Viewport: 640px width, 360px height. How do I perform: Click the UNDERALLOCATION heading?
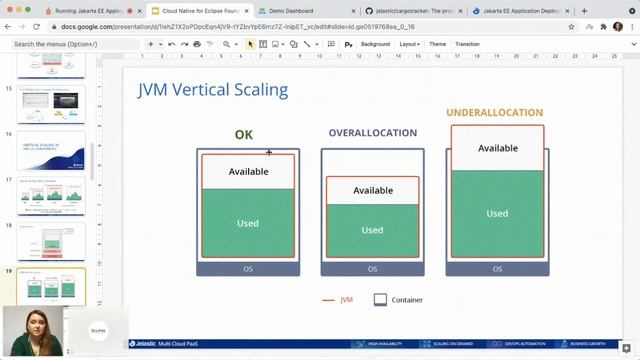tap(495, 113)
